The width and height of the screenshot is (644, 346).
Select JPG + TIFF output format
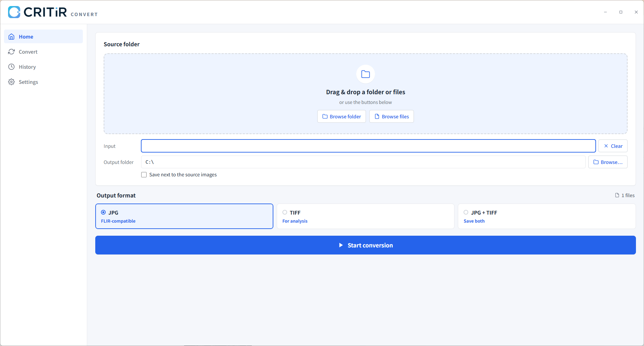coord(547,216)
